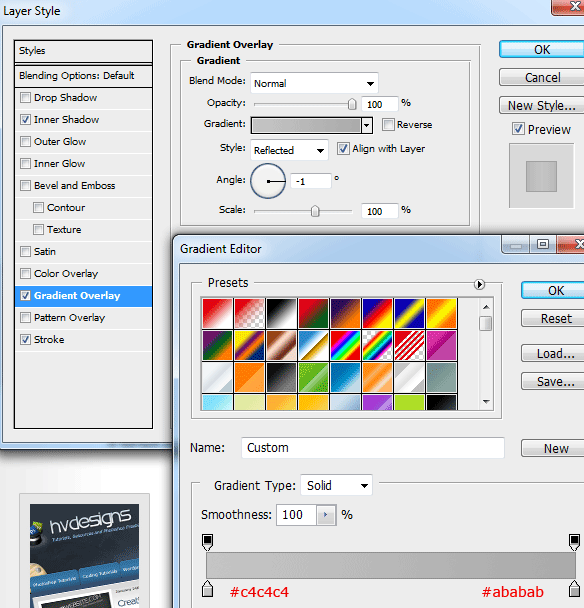
Task: Open Blending Options: Default
Action: 83,76
